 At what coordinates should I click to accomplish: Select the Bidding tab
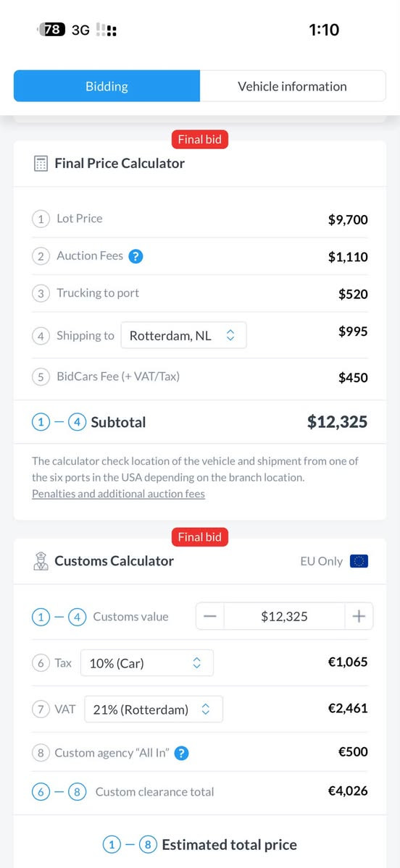tap(107, 86)
